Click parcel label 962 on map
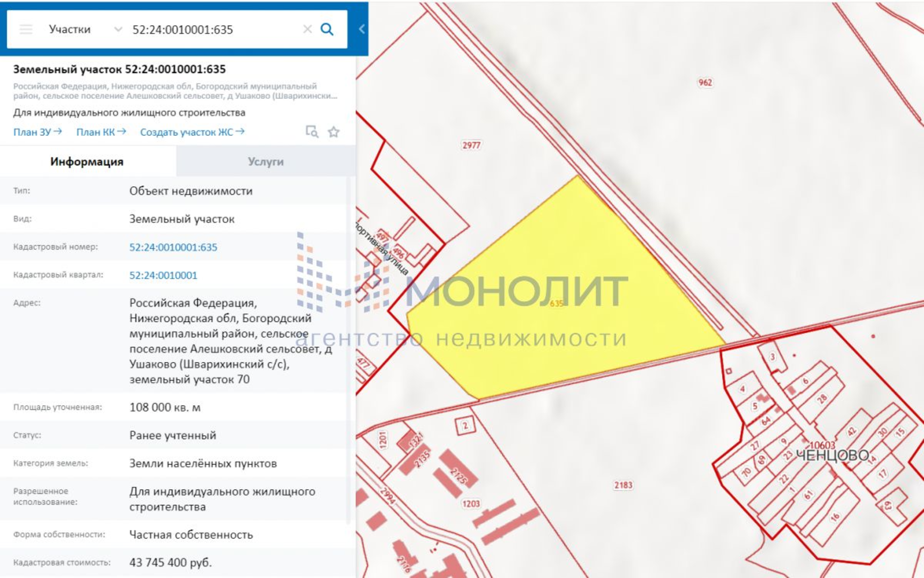Image resolution: width=924 pixels, height=578 pixels. coord(705,83)
